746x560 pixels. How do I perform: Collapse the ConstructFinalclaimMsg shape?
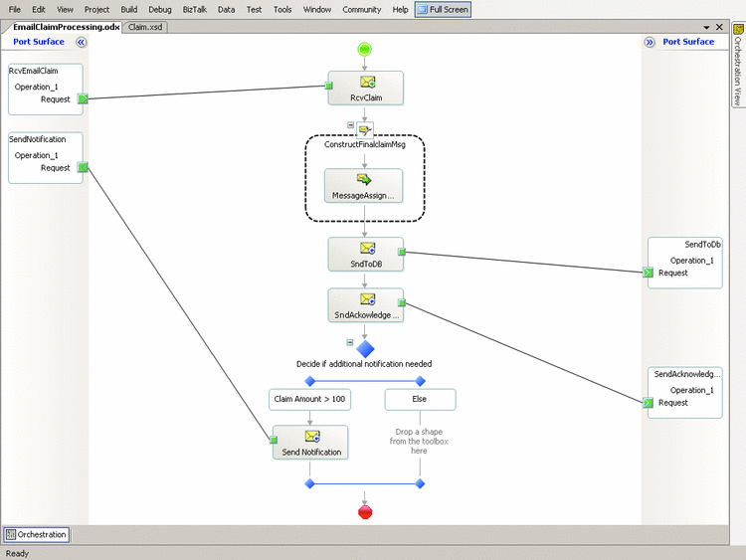tap(351, 125)
